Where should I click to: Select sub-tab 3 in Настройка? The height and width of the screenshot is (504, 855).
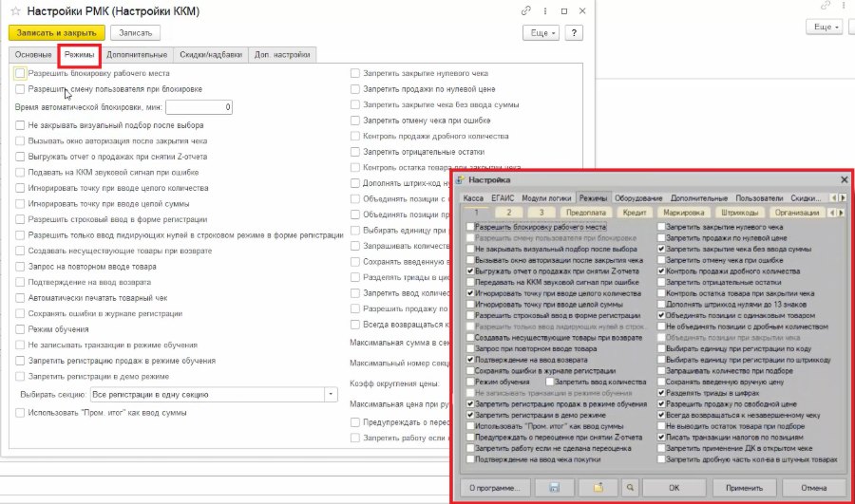tap(541, 213)
